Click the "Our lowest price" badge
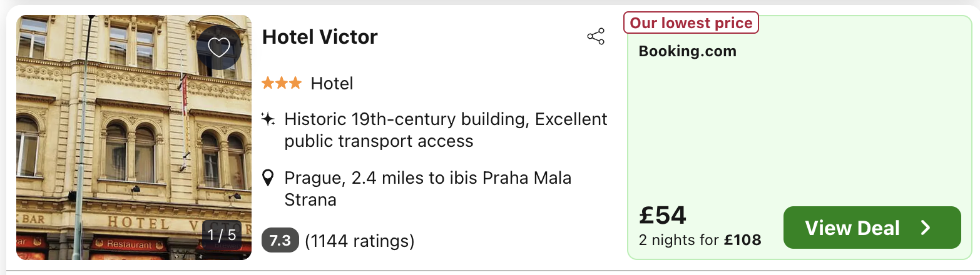The image size is (980, 275). click(691, 24)
